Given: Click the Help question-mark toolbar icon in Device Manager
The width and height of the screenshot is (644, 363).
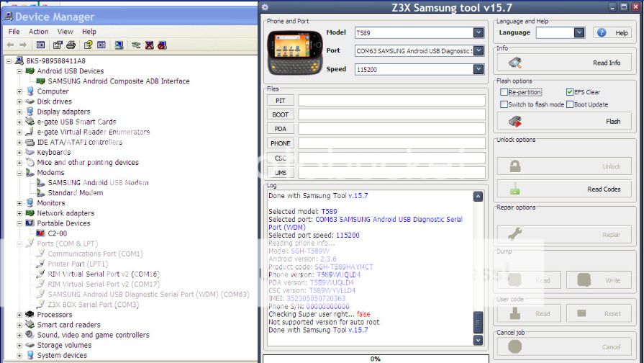Looking at the screenshot, I should coord(88,45).
